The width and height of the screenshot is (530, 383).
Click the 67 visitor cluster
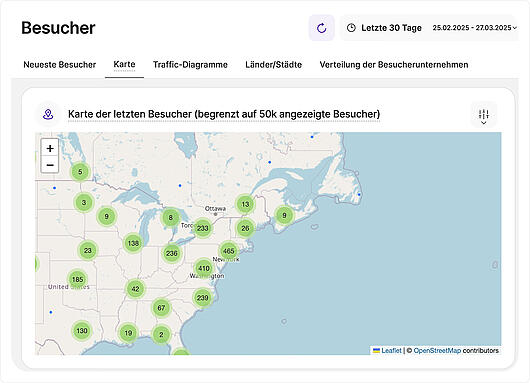(161, 308)
